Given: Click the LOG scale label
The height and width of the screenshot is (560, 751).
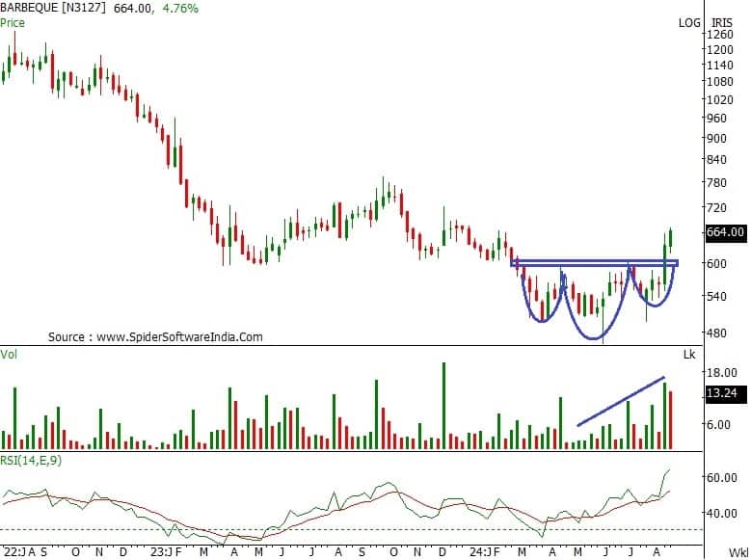Looking at the screenshot, I should click(689, 22).
